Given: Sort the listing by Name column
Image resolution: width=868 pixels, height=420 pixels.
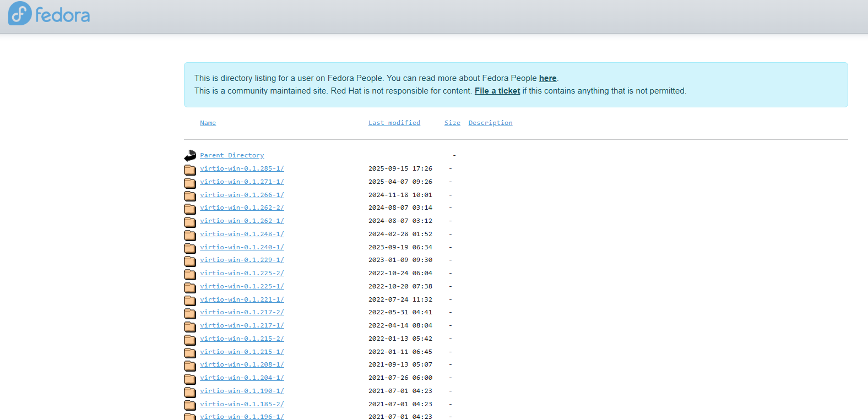Looking at the screenshot, I should point(208,123).
